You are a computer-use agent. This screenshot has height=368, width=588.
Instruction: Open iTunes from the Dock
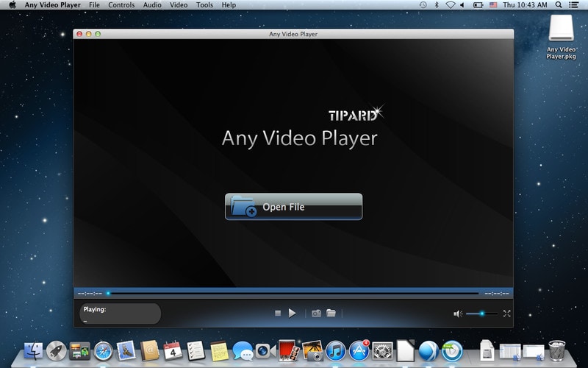[x=336, y=351]
